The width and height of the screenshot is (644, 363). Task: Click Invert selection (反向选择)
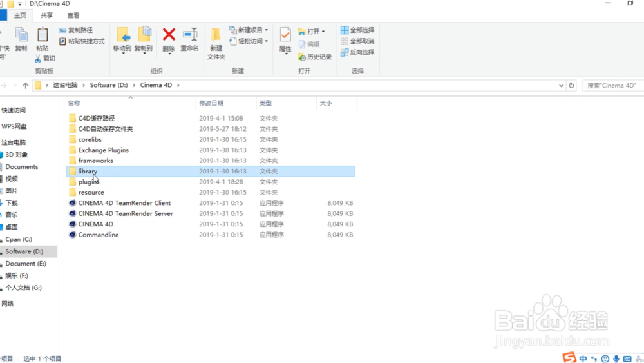pos(357,52)
